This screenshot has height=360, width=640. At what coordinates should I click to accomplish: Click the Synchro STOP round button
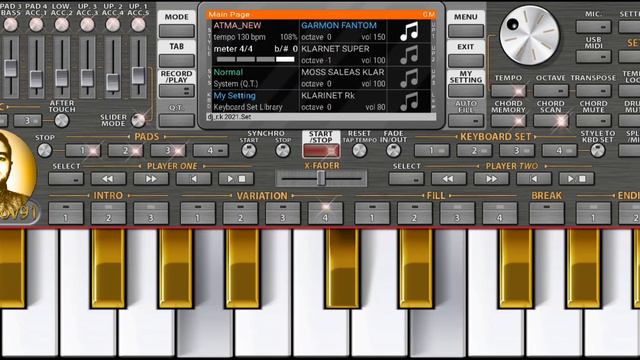(282, 151)
